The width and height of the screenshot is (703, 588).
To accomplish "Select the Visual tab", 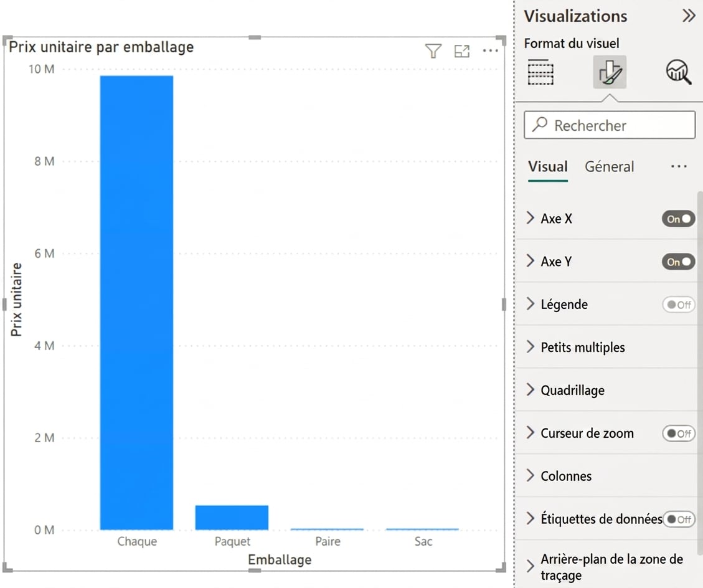I will pyautogui.click(x=548, y=167).
